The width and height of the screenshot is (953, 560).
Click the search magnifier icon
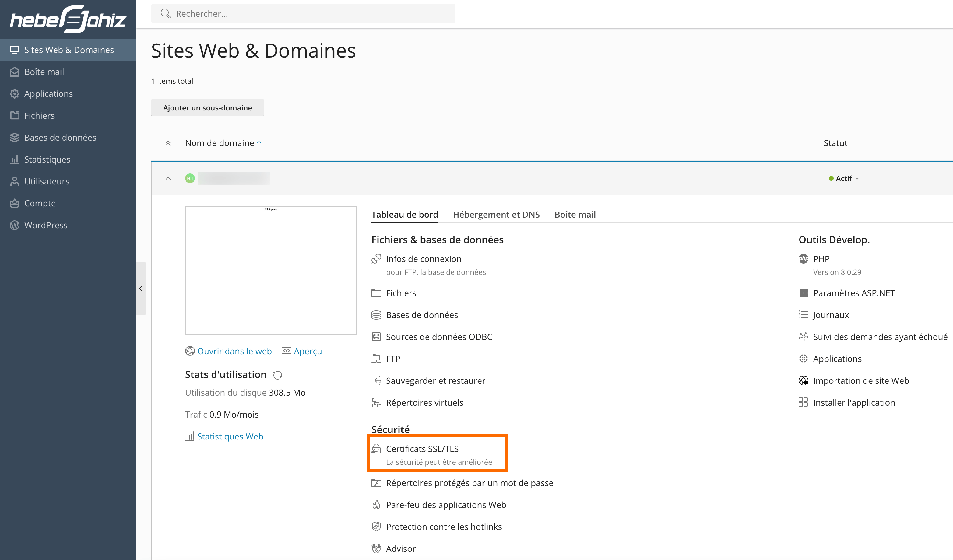point(165,14)
